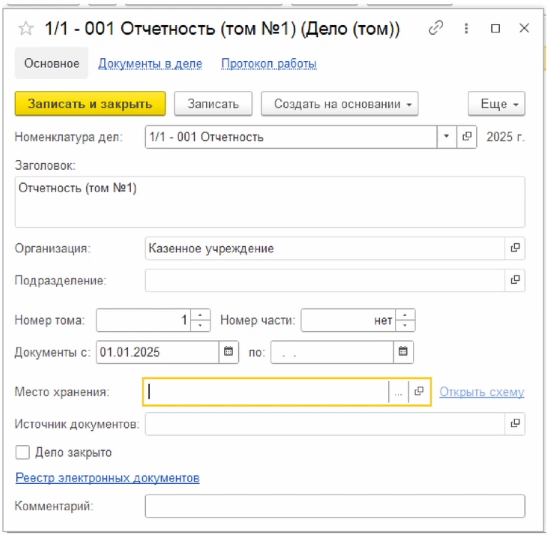Open the Подразделение record with its open icon
547x535 pixels.
pyautogui.click(x=515, y=280)
